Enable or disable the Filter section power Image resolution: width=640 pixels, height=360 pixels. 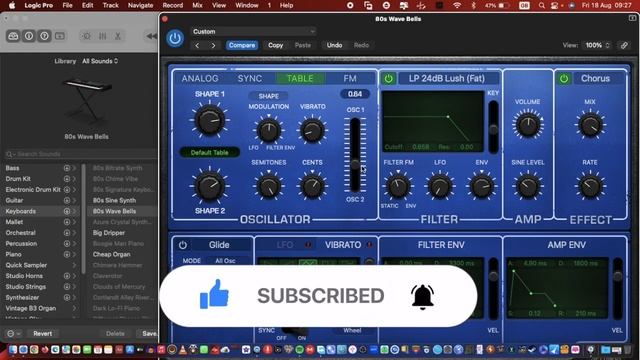pos(388,78)
